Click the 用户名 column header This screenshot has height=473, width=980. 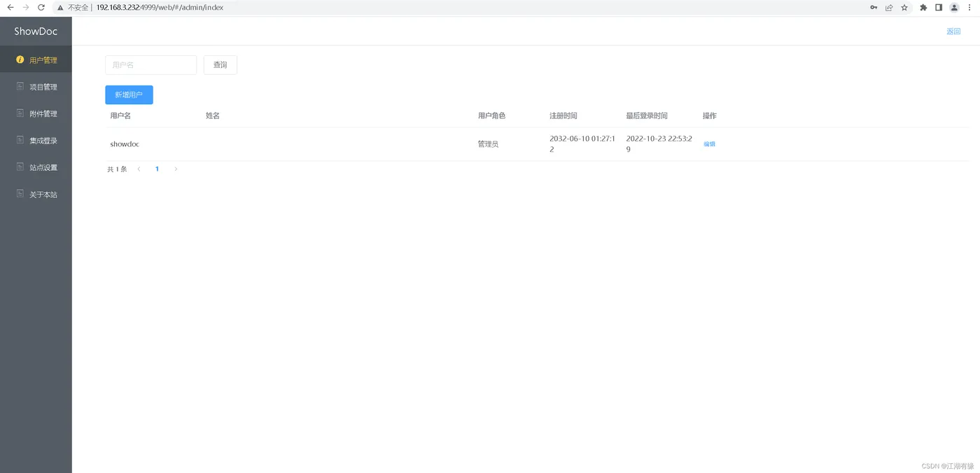(x=120, y=115)
